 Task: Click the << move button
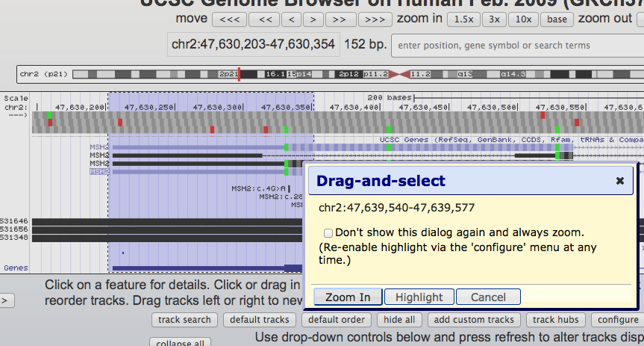tap(264, 19)
